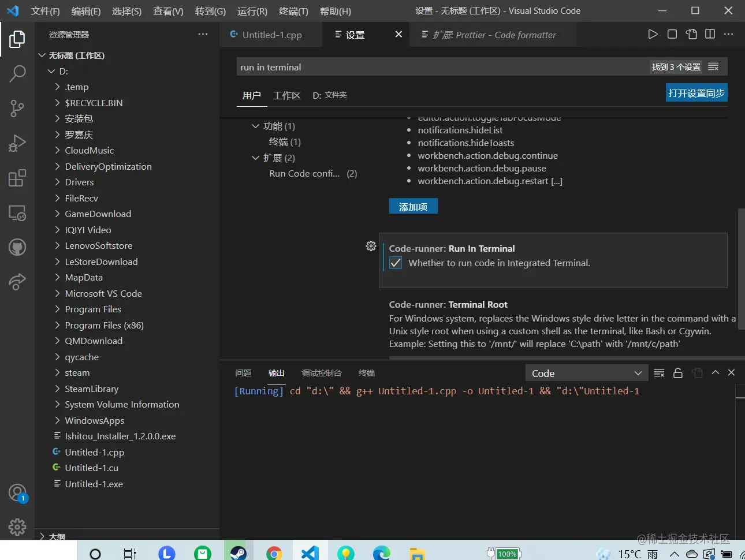Open Ishitou_Installer_1.2.0.0.exe in the explorer

pyautogui.click(x=120, y=436)
